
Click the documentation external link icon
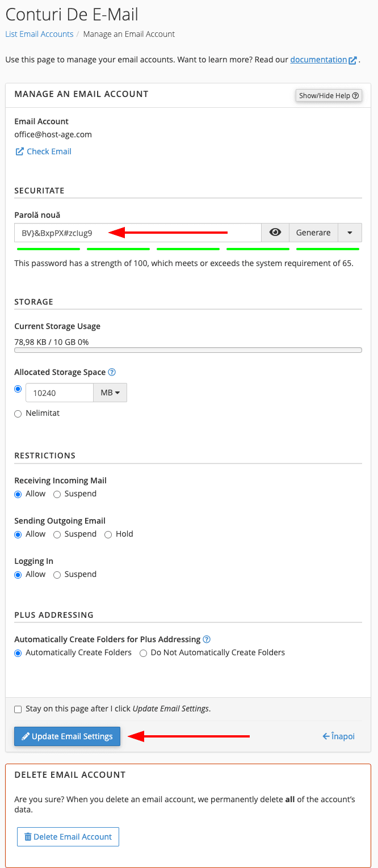click(x=353, y=60)
